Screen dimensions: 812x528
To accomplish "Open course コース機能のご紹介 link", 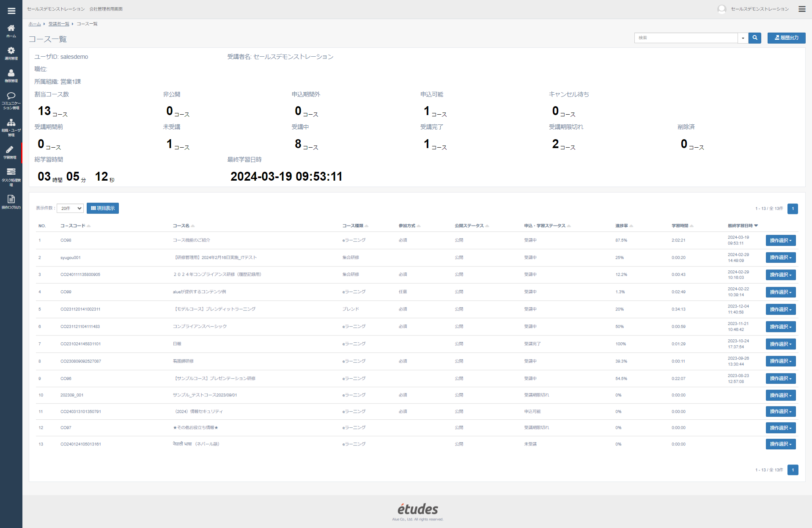I will 191,240.
